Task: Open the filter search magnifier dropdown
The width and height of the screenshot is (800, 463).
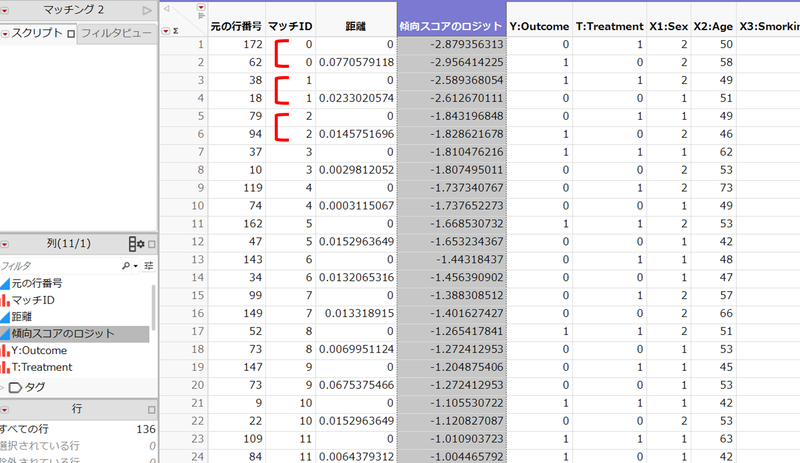Action: (130, 266)
